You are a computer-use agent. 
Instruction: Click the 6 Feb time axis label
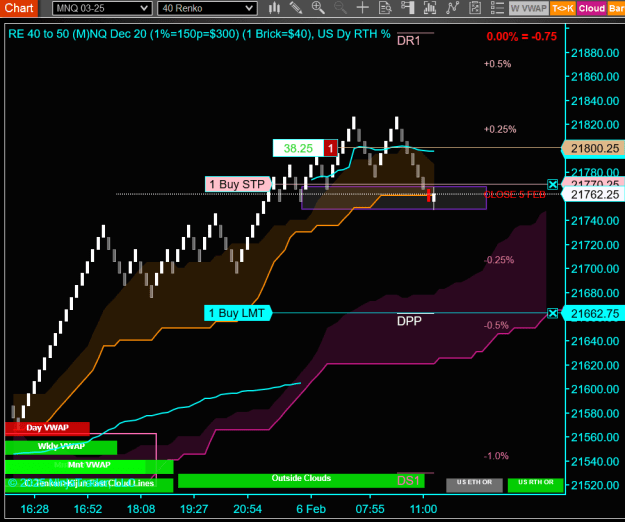tap(311, 509)
